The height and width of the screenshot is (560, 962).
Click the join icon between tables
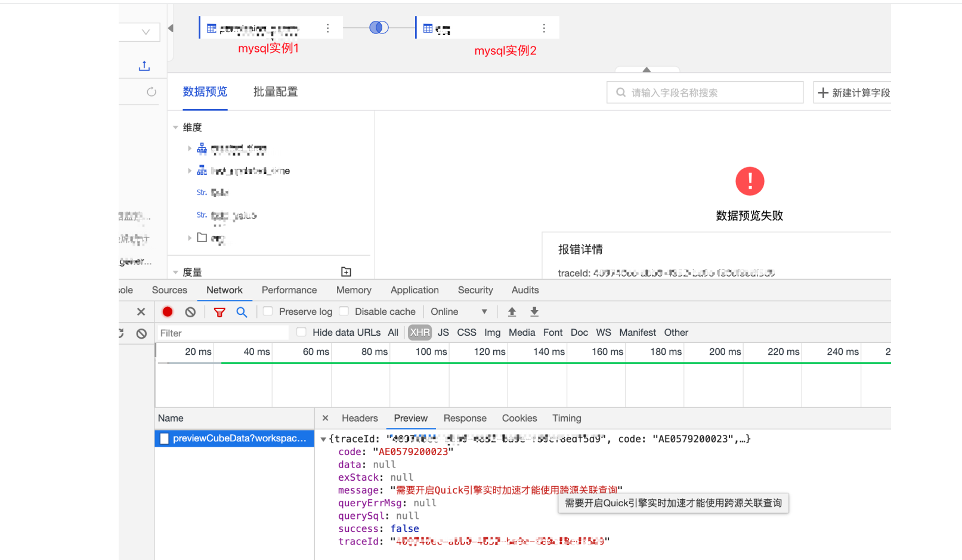(x=379, y=27)
